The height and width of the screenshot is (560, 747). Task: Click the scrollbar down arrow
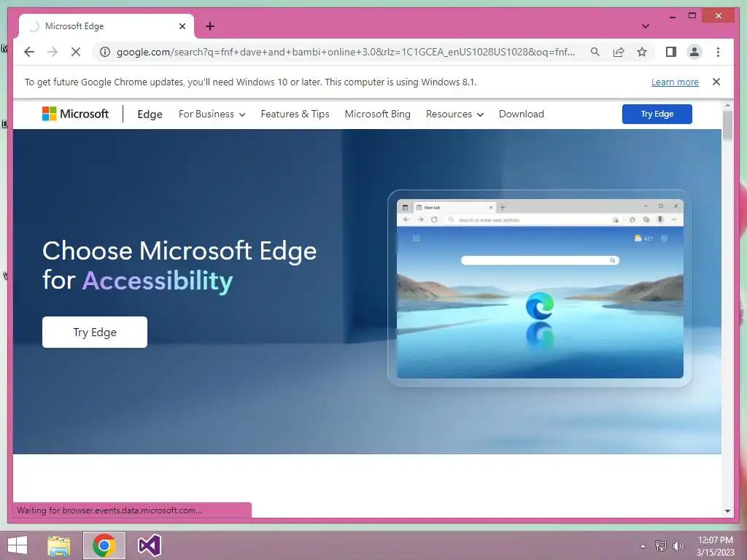pyautogui.click(x=727, y=511)
